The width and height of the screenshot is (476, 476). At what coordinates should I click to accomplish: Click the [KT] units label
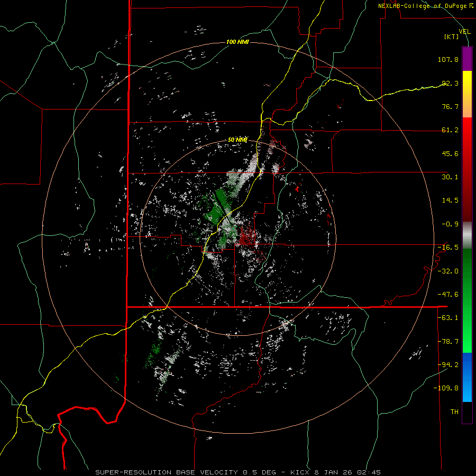(452, 36)
